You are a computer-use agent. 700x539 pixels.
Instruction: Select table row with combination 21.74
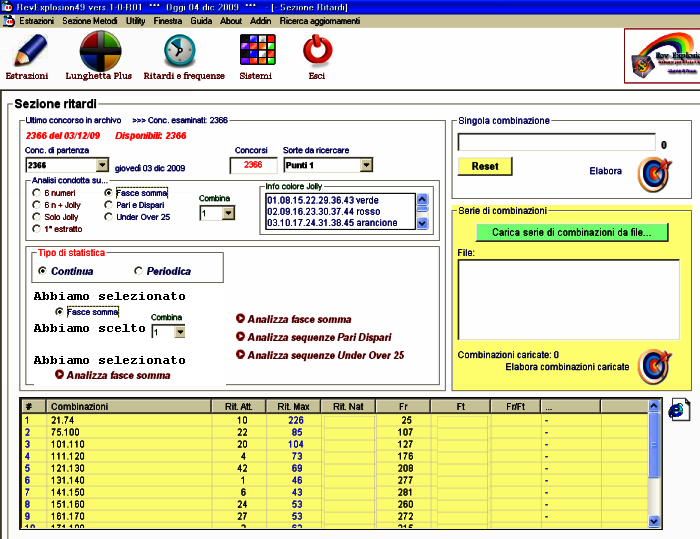(335, 420)
